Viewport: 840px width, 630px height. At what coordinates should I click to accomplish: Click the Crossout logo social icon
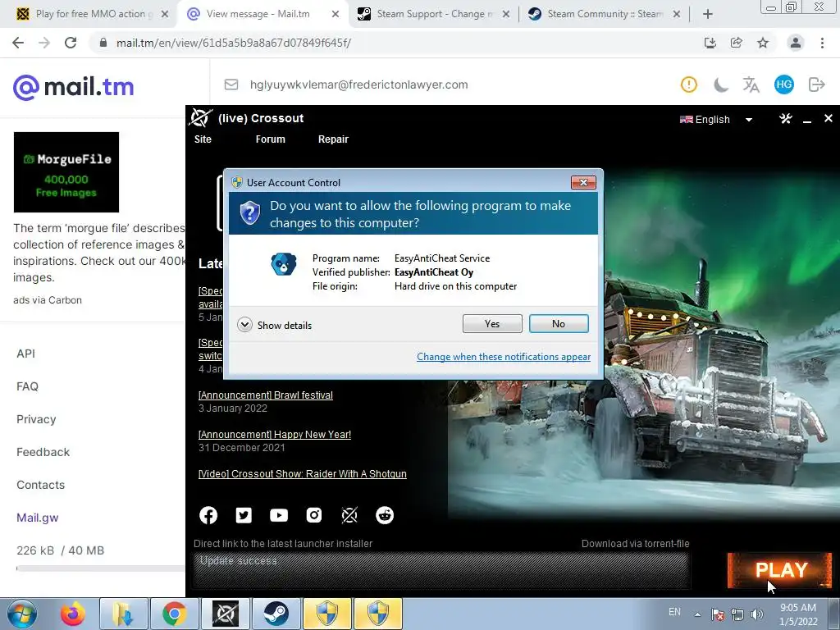point(349,515)
